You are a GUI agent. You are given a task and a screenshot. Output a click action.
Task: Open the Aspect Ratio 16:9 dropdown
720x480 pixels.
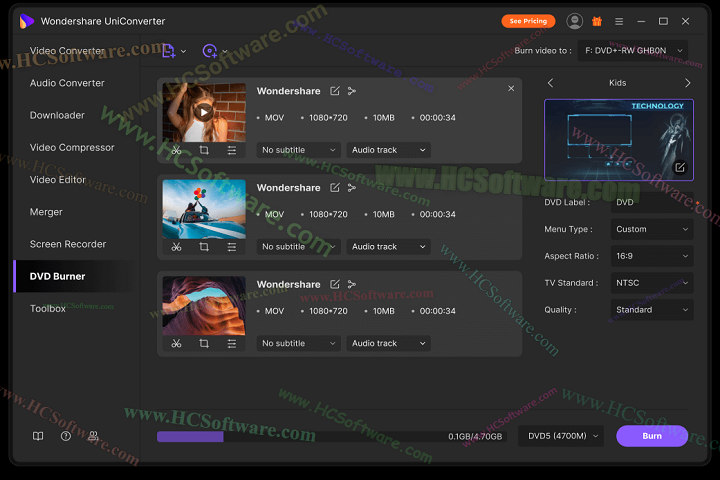[x=652, y=256]
